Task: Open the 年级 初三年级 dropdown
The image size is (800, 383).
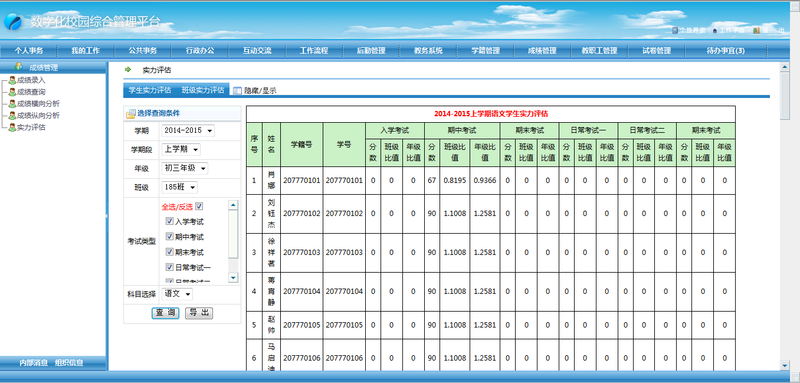Action: 184,168
